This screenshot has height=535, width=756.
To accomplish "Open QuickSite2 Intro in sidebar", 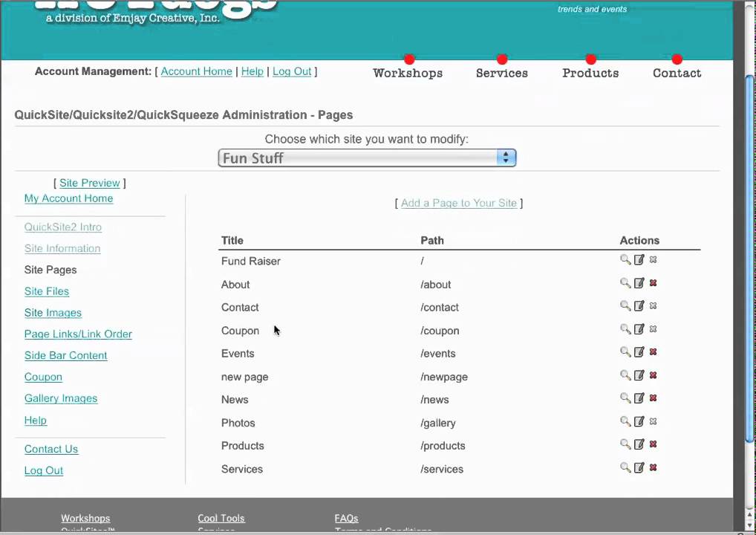I will (63, 227).
